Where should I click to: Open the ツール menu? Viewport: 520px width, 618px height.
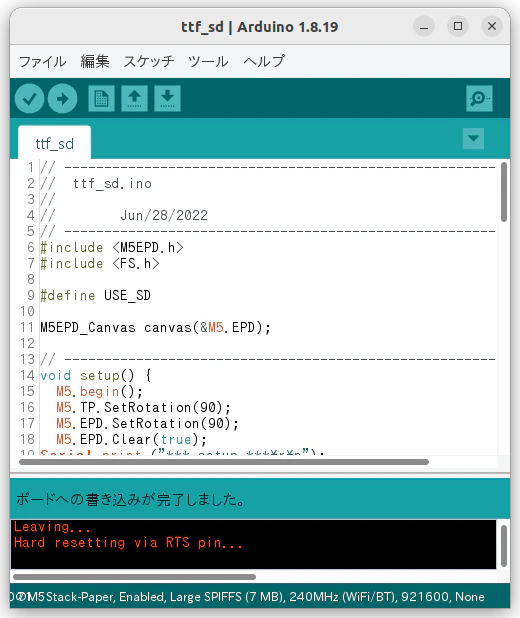pyautogui.click(x=208, y=61)
